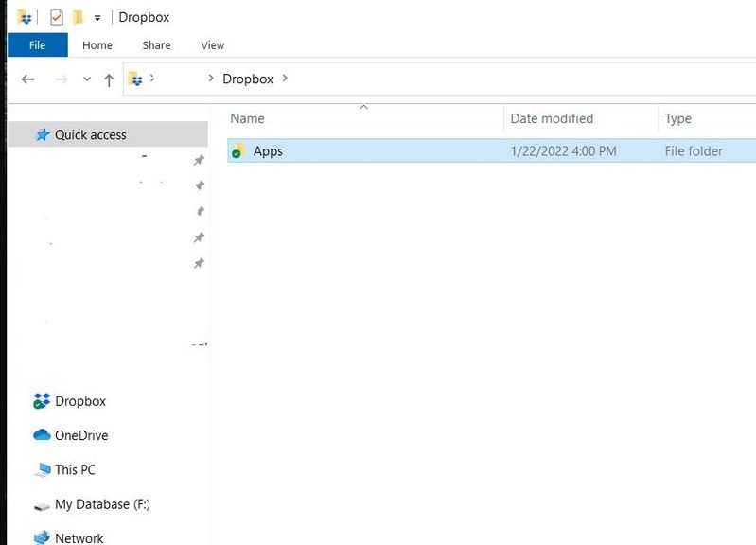Switch to the View ribbon tab

[213, 45]
